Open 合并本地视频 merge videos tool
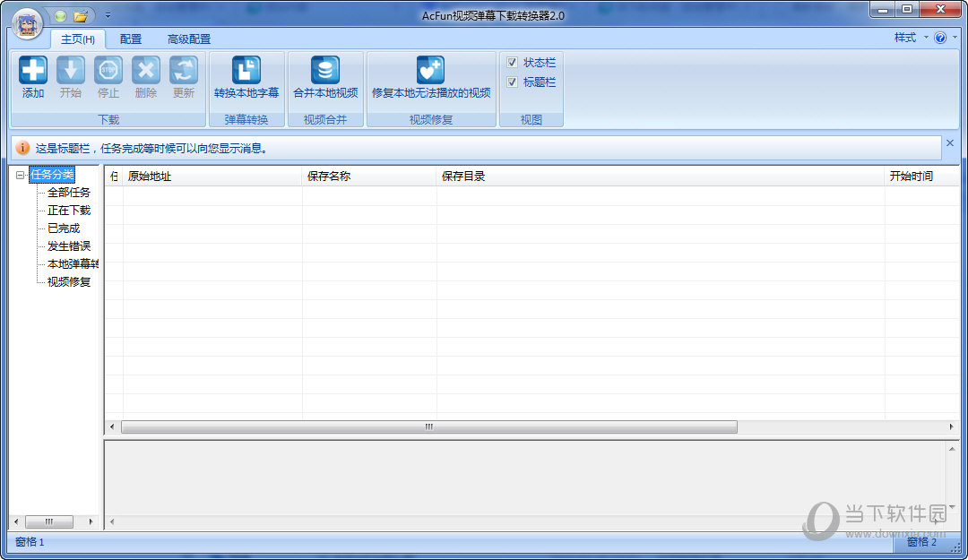Viewport: 968px width, 560px height. 325,77
